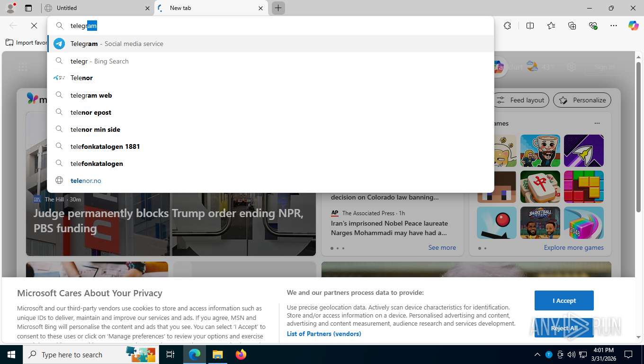This screenshot has width=644, height=364.
Task: Pick the 'telegram web' suggestion
Action: tap(271, 95)
